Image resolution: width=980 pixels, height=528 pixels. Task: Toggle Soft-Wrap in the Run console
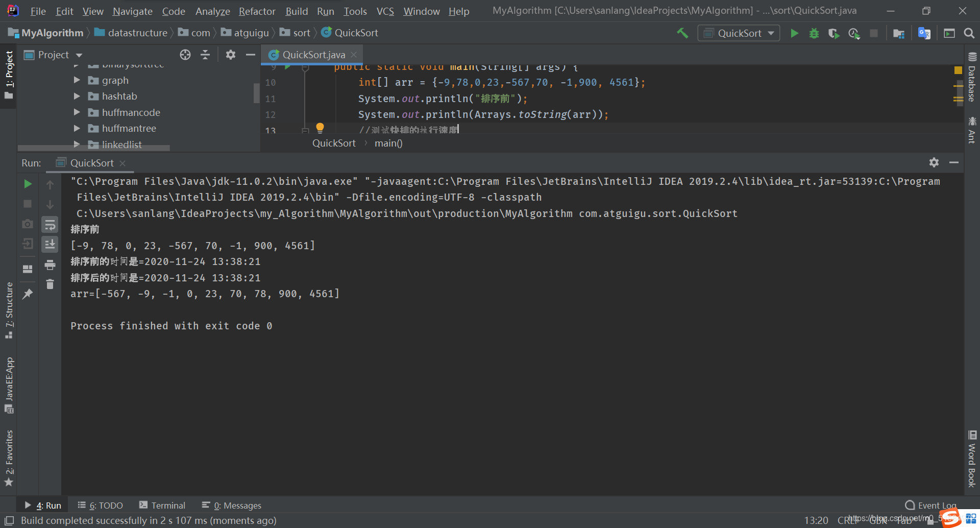tap(50, 225)
